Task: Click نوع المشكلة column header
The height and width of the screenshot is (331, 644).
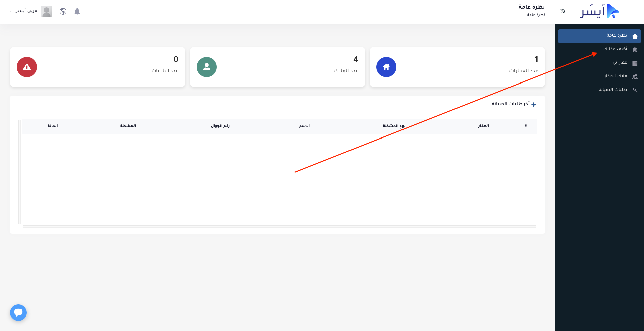Action: tap(394, 126)
